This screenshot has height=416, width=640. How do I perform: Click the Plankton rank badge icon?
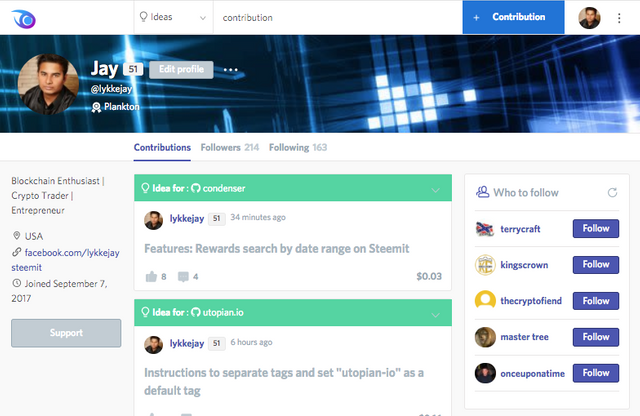(x=96, y=107)
